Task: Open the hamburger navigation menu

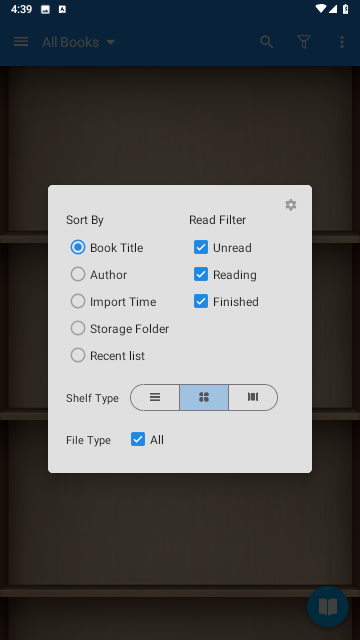Action: pos(21,42)
